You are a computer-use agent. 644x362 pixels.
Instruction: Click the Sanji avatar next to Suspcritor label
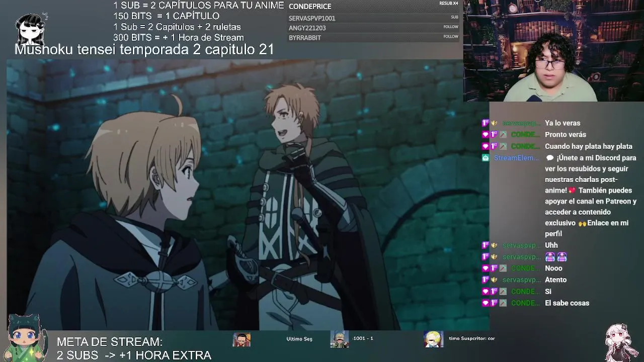click(433, 339)
